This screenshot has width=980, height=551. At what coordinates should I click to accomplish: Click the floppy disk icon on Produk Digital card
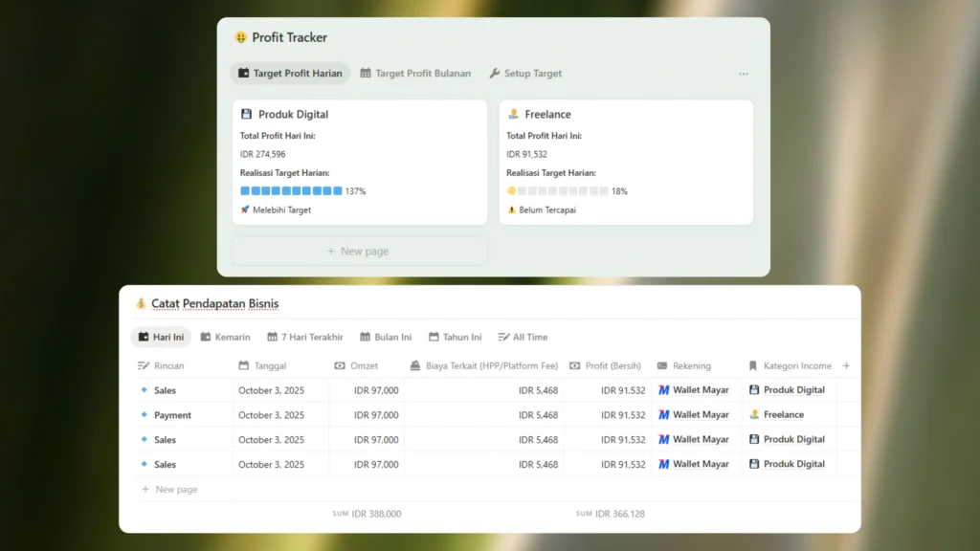pos(247,115)
